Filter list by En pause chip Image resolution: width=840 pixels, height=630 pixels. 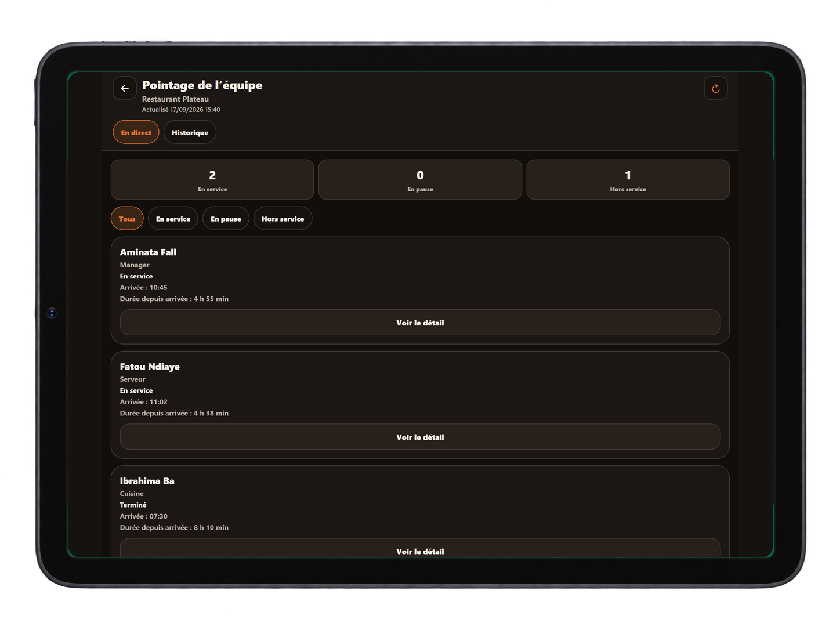coord(226,219)
